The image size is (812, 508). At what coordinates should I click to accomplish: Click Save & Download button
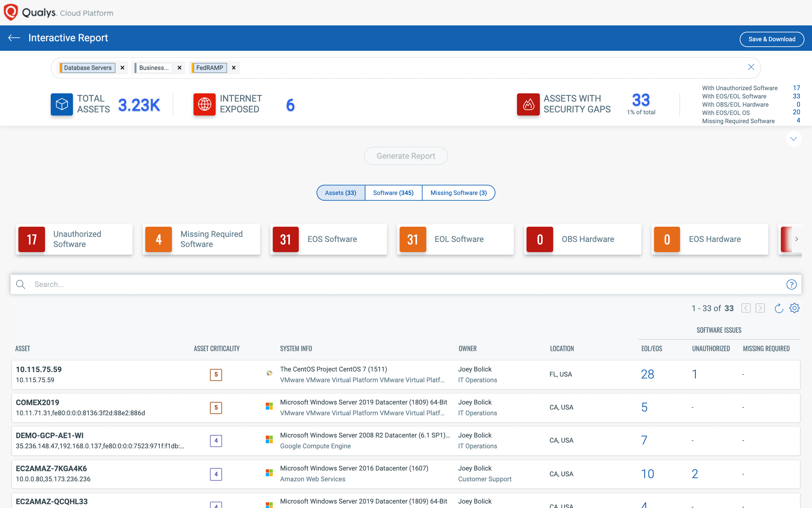(x=771, y=39)
